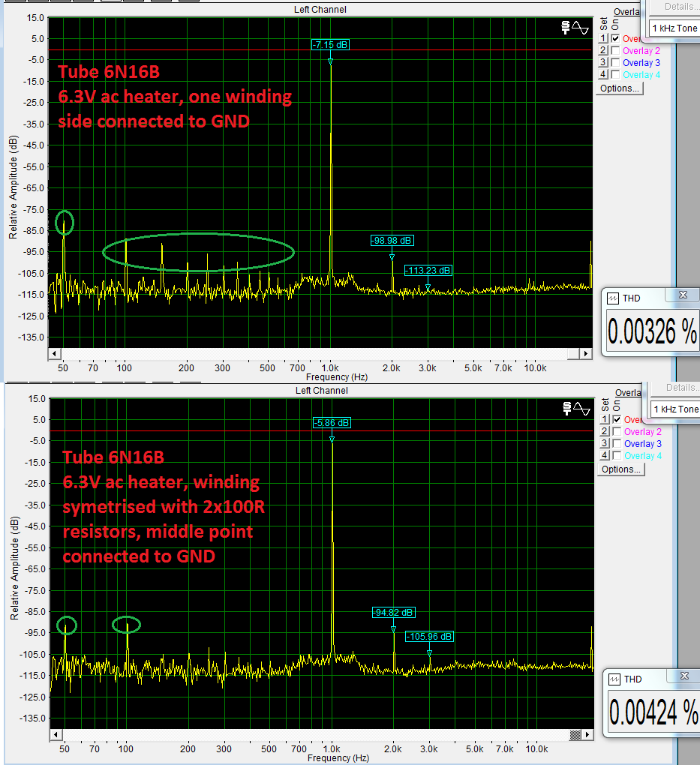The height and width of the screenshot is (765, 700).
Task: Click the Overlay 2 label in the top panel
Action: [641, 51]
